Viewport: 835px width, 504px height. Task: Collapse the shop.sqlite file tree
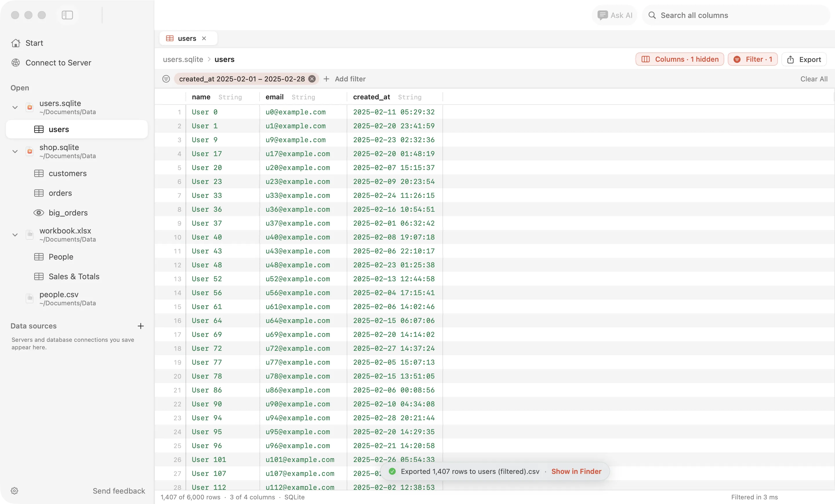coord(15,152)
